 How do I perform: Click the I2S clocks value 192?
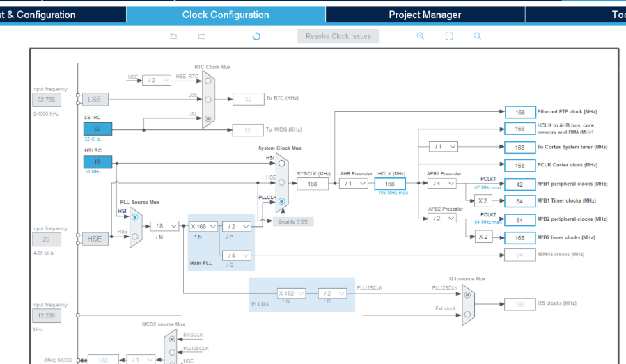pos(520,305)
